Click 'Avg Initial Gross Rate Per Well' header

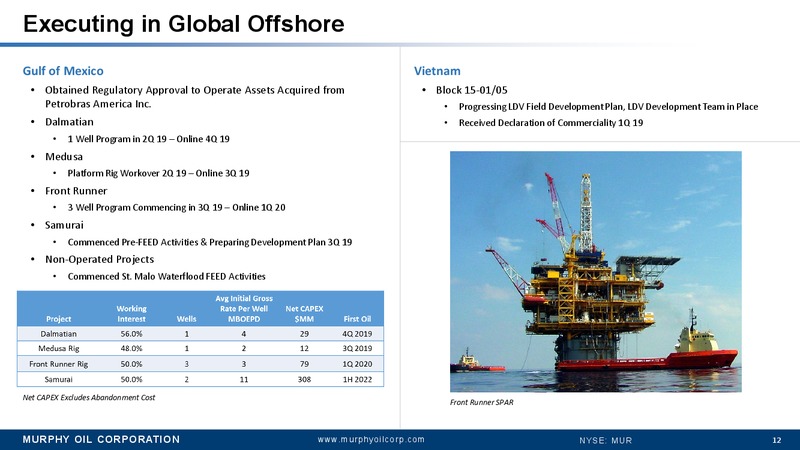(244, 309)
